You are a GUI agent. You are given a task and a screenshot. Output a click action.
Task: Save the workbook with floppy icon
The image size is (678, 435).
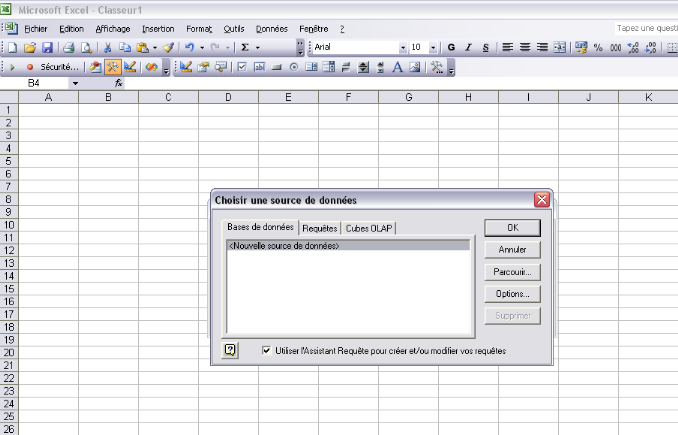(47, 48)
